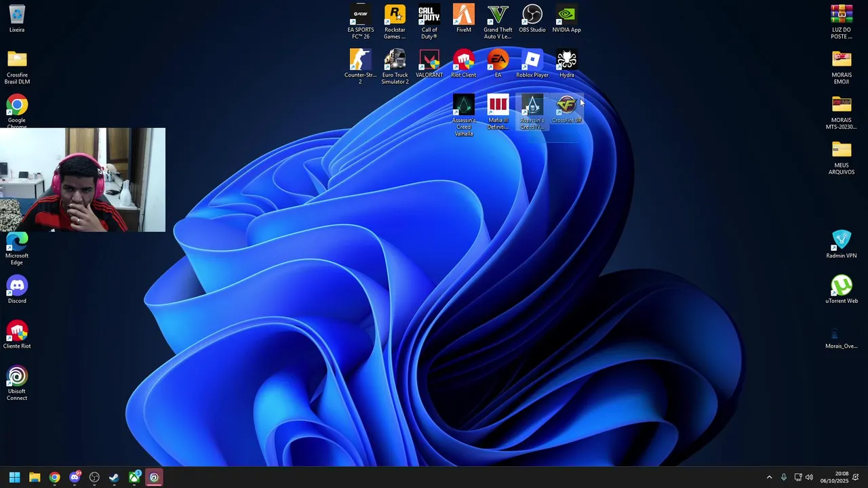
Task: Open the clock and date calendar
Action: tap(834, 477)
